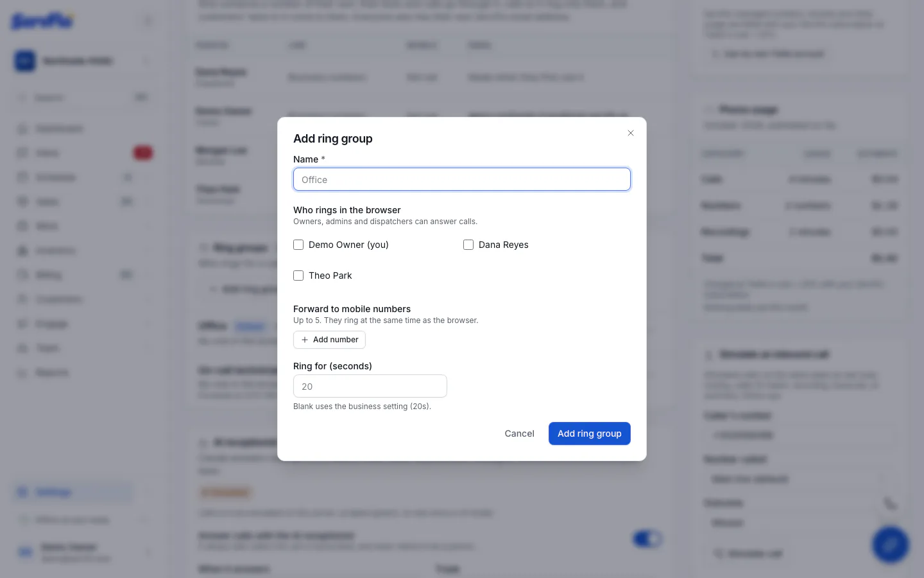
Task: Click 'Owners, admins and dispatchers can answer calls.' text
Action: 386,222
